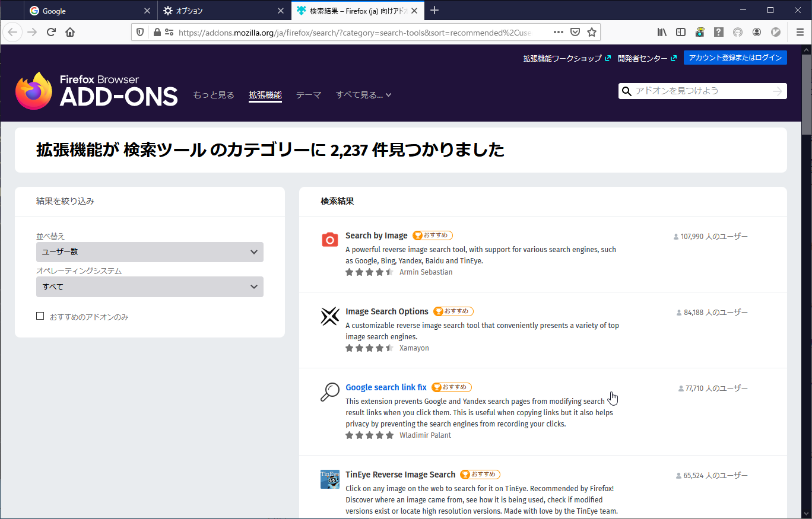Viewport: 812px width, 519px height.
Task: Click Google search link fix magnifier icon
Action: (330, 392)
